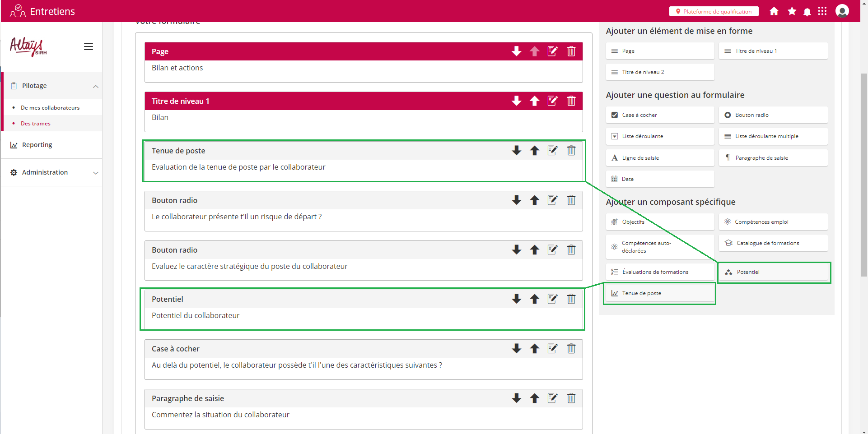Toggle the hamburger sidebar menu
Viewport: 868px width, 434px height.
89,46
